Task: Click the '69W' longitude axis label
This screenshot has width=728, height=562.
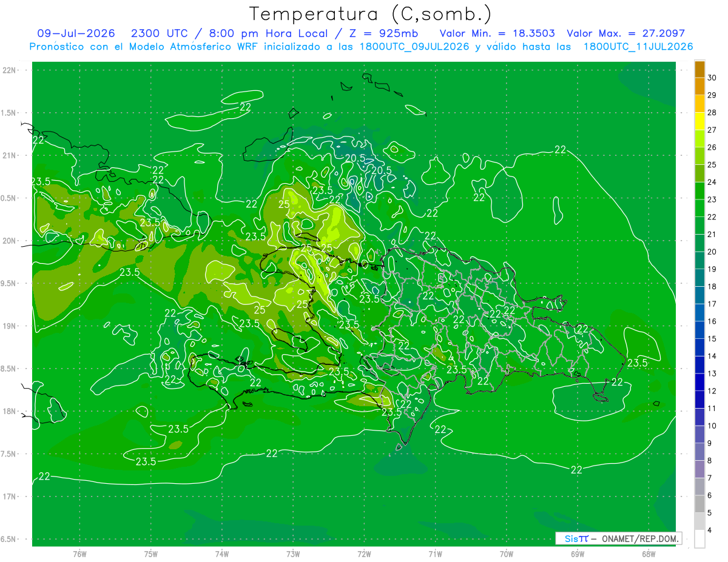Action: (x=578, y=554)
